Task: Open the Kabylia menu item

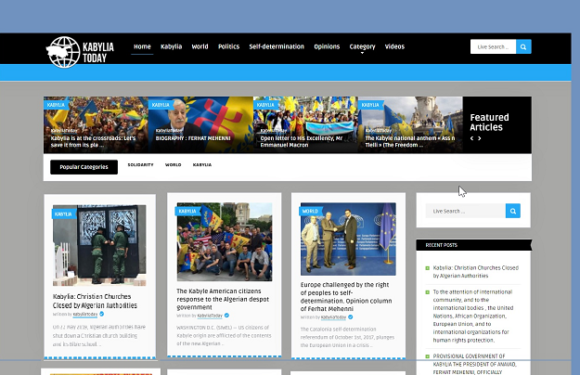Action: coord(171,47)
